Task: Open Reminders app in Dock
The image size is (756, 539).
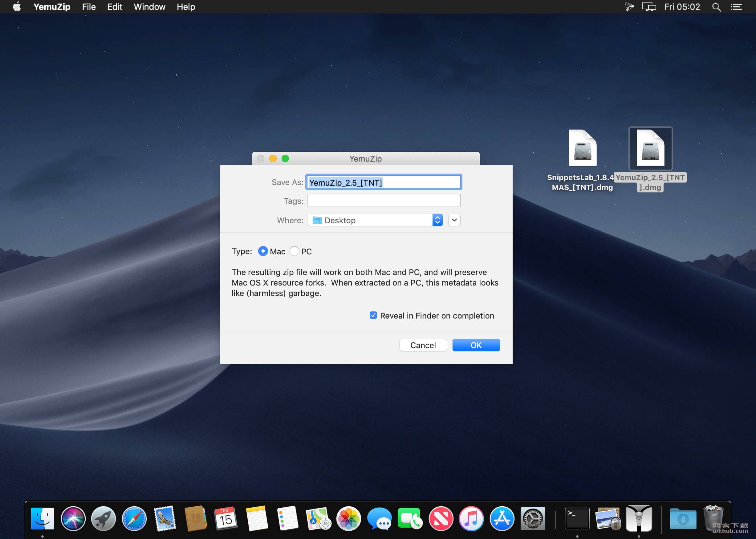Action: (287, 518)
